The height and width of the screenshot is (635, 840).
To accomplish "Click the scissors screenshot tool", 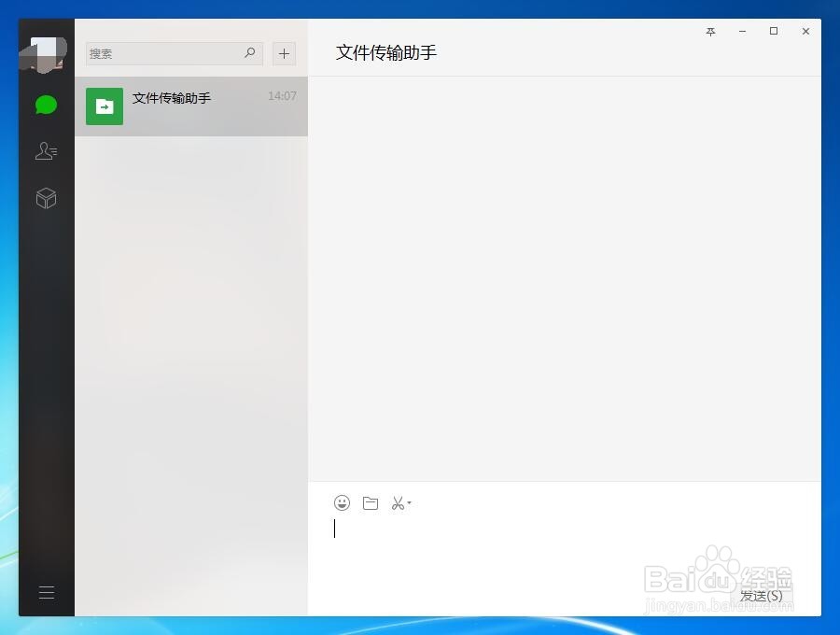I will pos(398,502).
